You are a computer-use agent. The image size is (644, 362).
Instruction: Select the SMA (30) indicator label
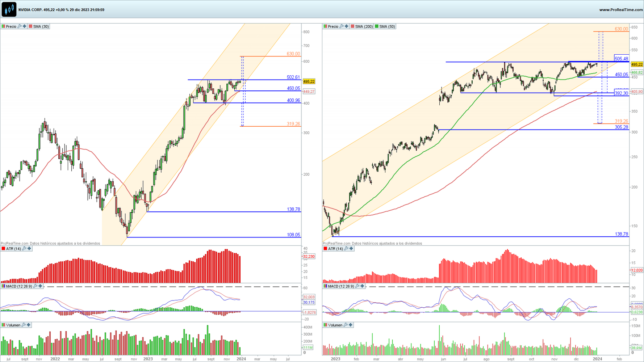point(41,26)
